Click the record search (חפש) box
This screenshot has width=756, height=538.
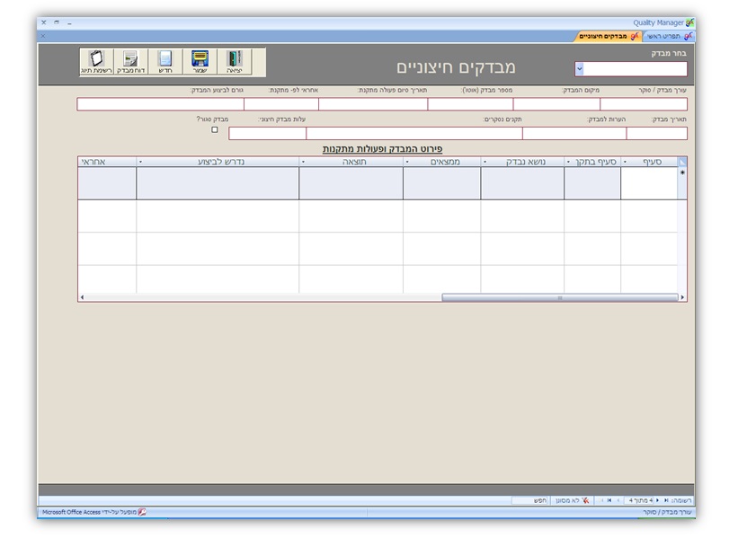[x=529, y=500]
